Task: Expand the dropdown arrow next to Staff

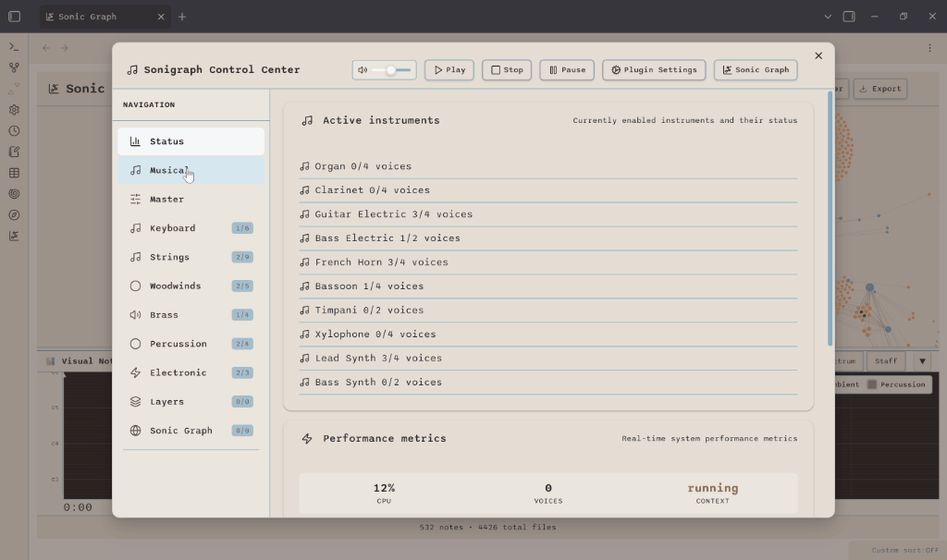Action: point(922,361)
